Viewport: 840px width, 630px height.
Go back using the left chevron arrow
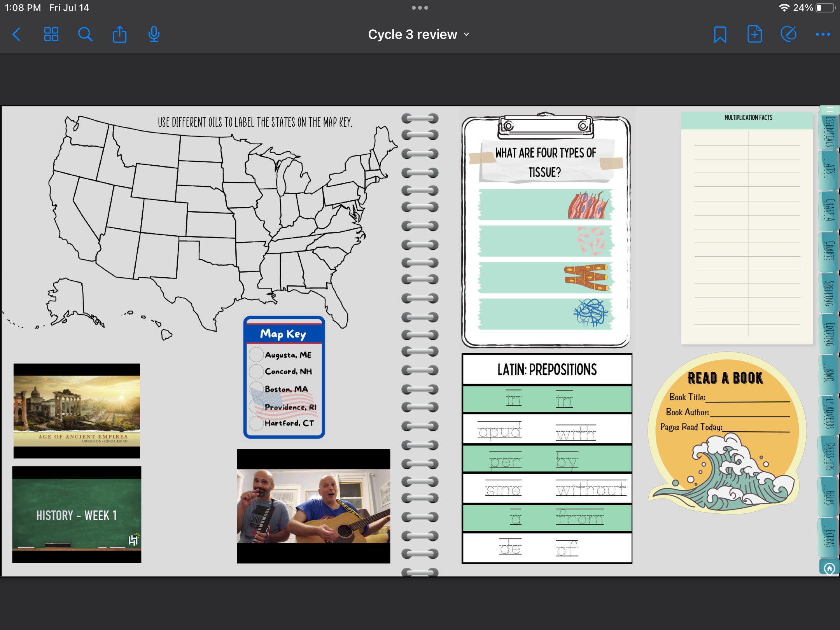coord(16,34)
